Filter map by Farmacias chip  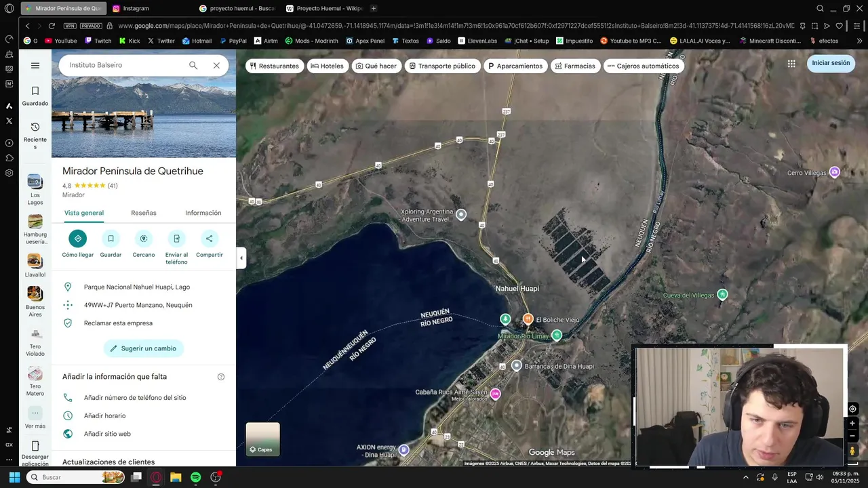pos(575,66)
